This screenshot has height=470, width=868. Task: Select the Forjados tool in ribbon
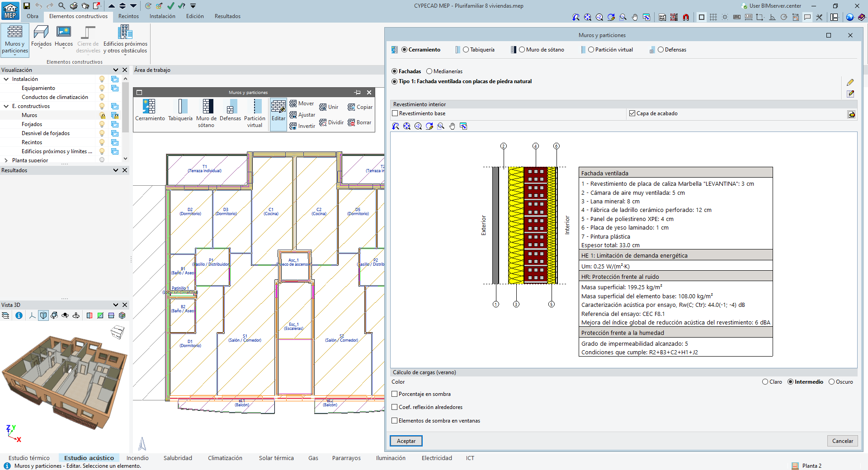pyautogui.click(x=41, y=37)
